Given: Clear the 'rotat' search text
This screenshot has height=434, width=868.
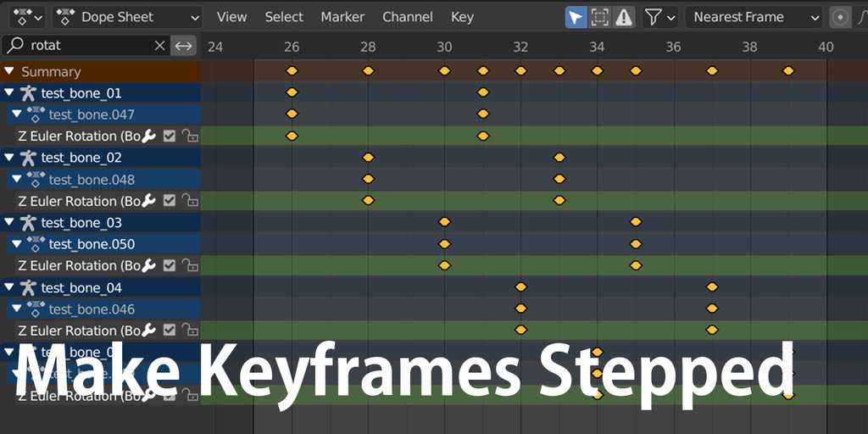Looking at the screenshot, I should pos(159,46).
